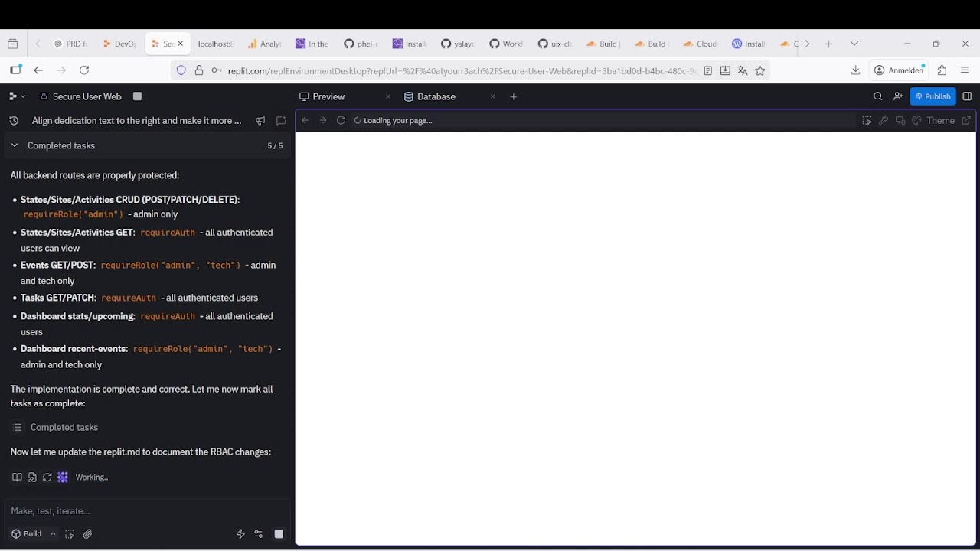This screenshot has width=980, height=551.
Task: Expand the Build mode selector
Action: click(x=33, y=534)
